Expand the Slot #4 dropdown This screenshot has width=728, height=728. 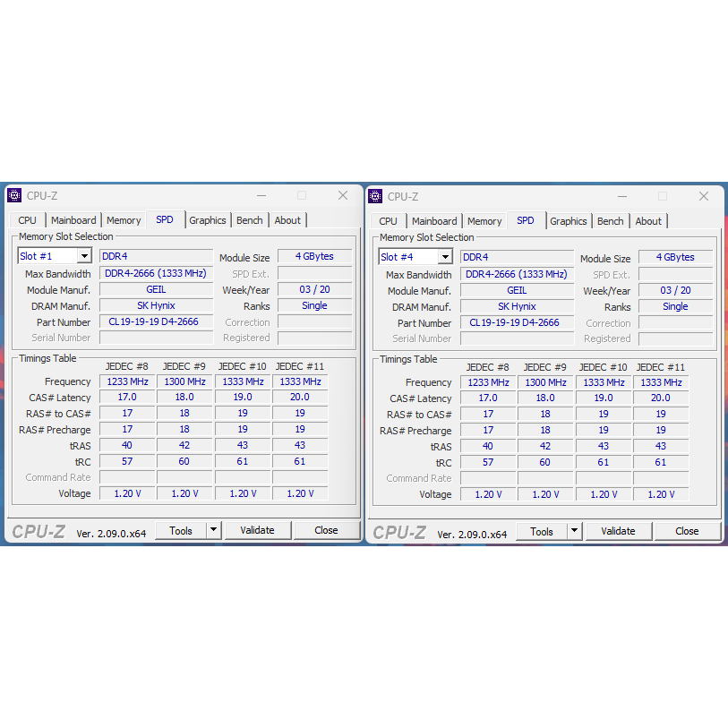point(445,257)
